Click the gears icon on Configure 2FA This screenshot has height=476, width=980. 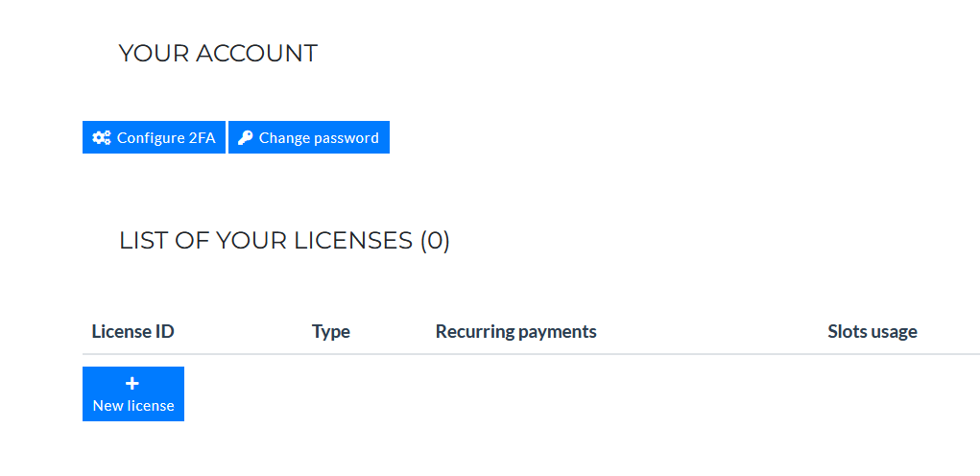101,138
